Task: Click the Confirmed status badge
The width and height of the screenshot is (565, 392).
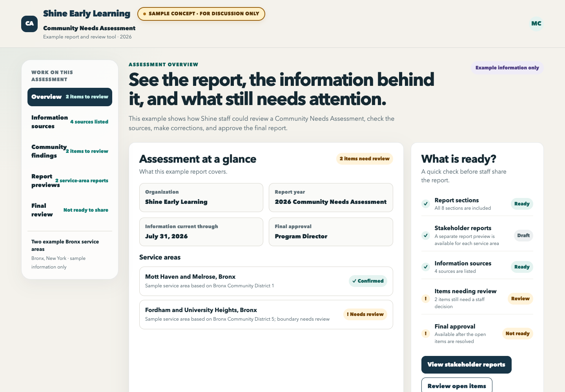Action: (x=368, y=281)
